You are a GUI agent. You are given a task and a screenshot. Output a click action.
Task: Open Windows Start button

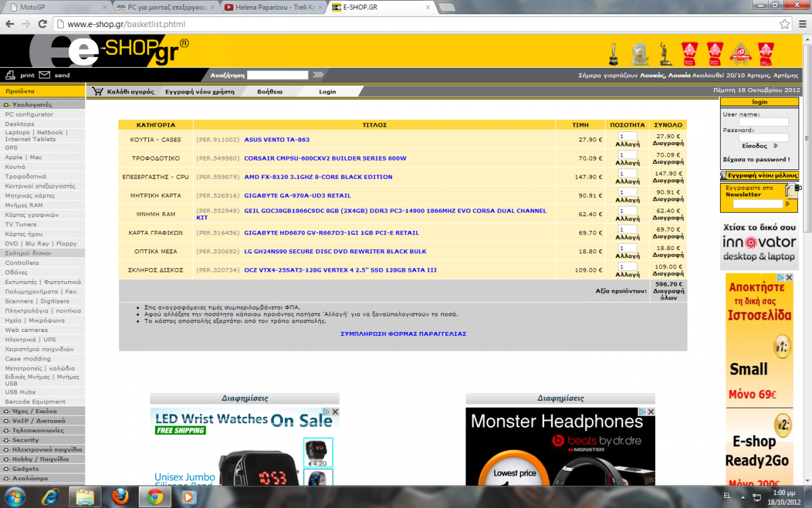[15, 497]
